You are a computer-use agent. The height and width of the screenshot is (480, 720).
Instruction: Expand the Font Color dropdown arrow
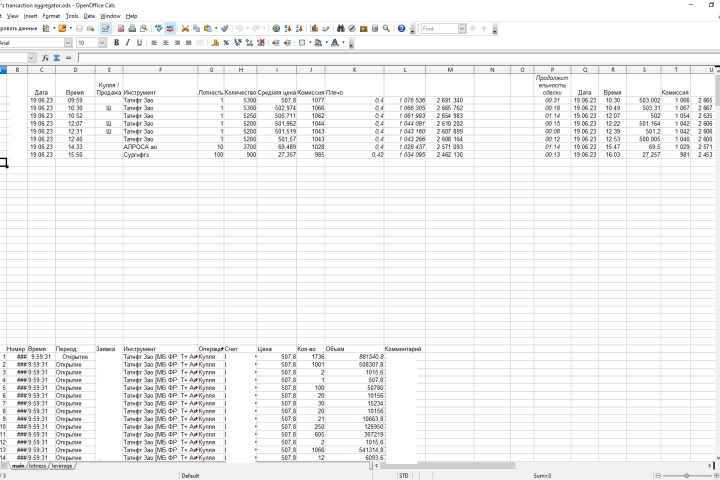(x=343, y=43)
